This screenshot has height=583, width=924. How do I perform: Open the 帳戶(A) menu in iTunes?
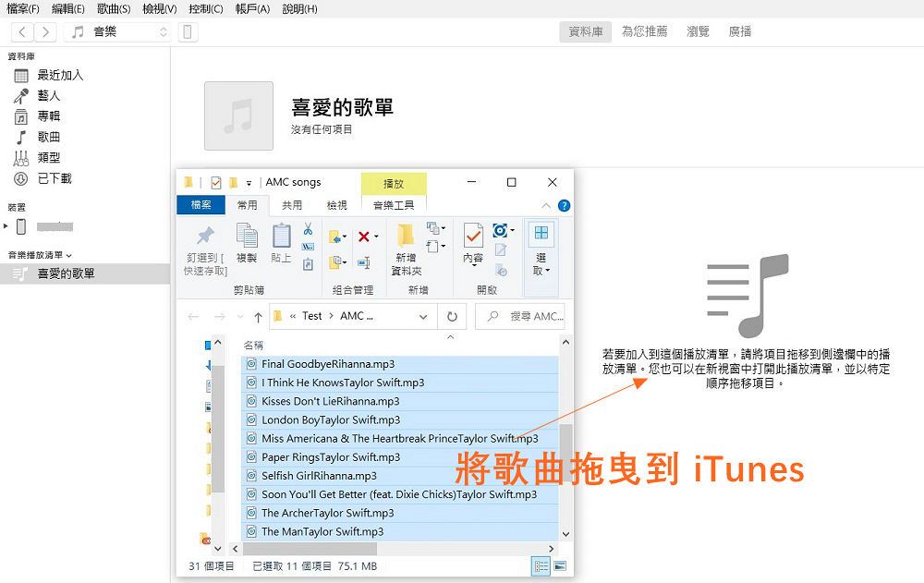(252, 9)
